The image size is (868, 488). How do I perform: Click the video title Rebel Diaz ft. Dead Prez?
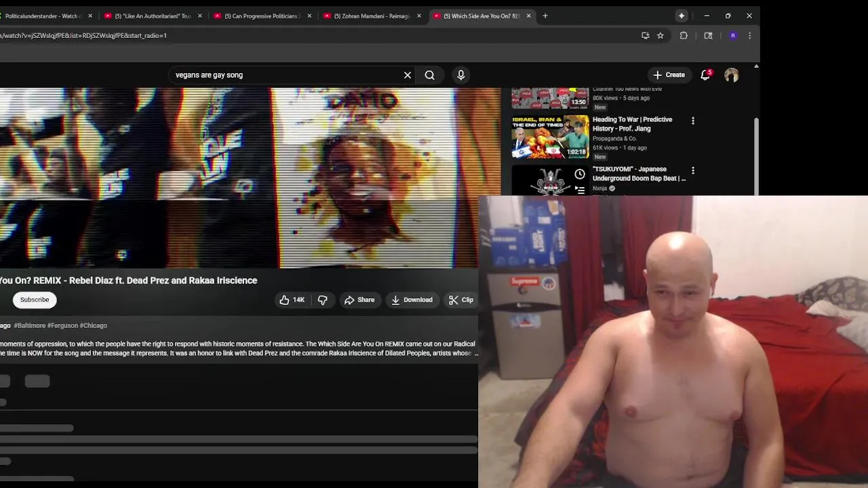(129, 281)
